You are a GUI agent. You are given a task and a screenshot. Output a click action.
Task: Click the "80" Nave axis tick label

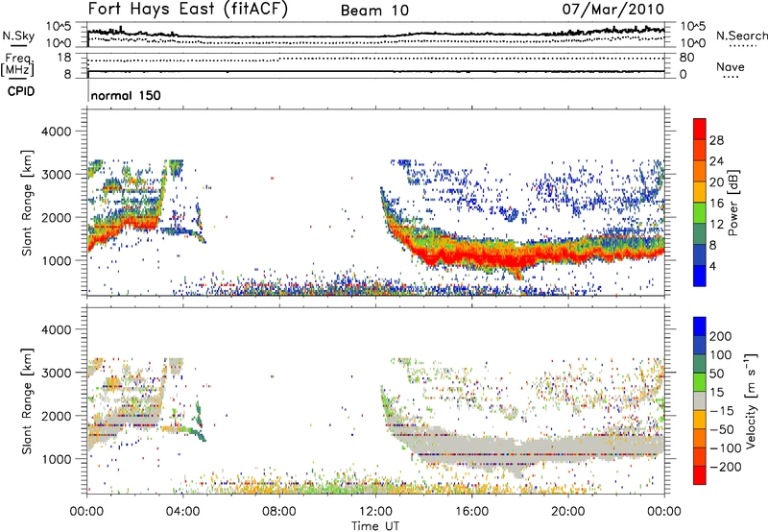pos(687,58)
